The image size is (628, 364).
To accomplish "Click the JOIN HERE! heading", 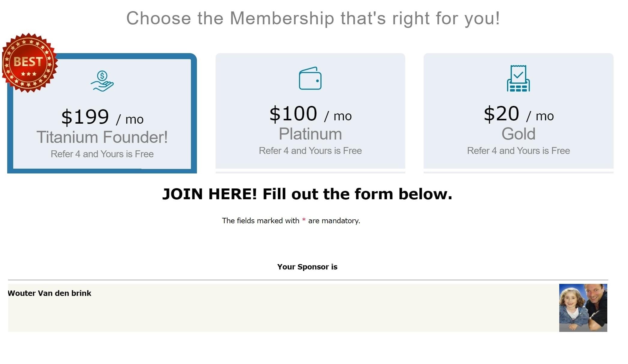I will (x=307, y=194).
